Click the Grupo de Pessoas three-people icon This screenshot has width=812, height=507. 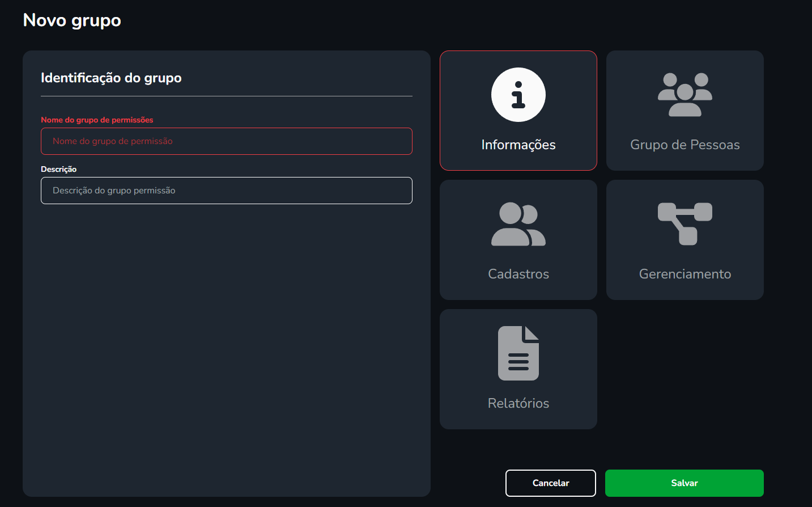[x=685, y=95]
